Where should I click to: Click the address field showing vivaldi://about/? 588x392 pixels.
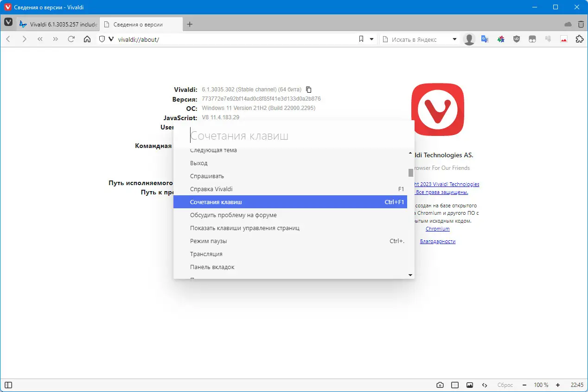pyautogui.click(x=236, y=39)
